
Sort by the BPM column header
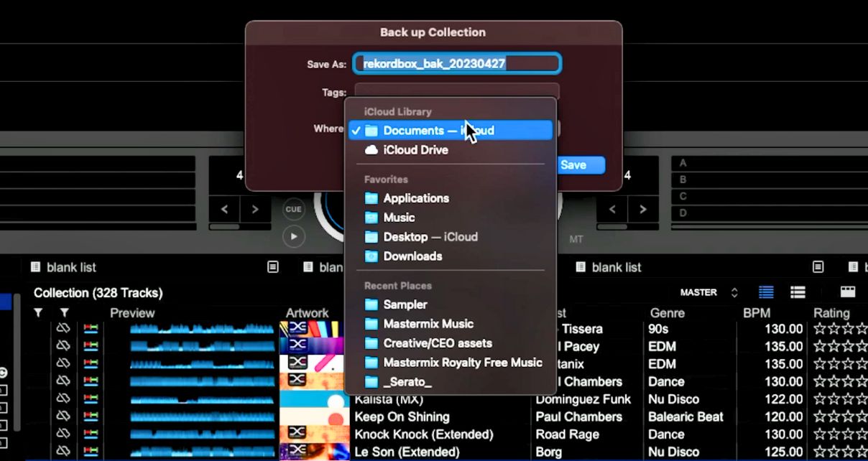(757, 313)
